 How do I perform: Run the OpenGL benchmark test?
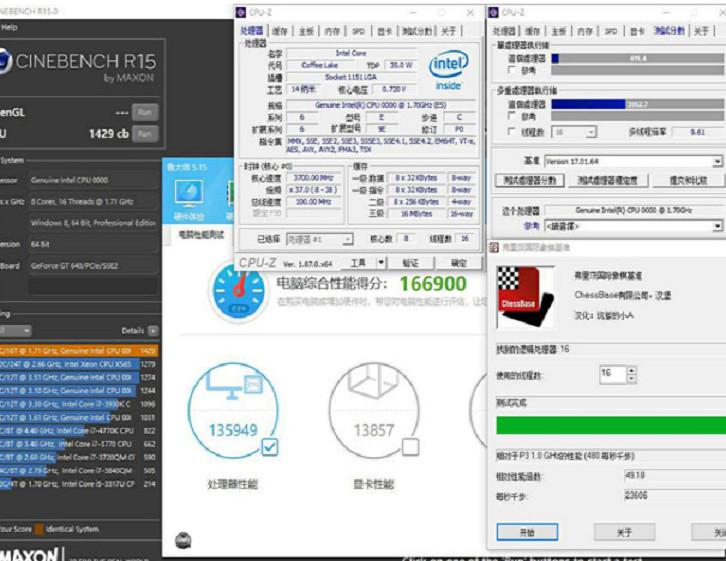tap(144, 112)
